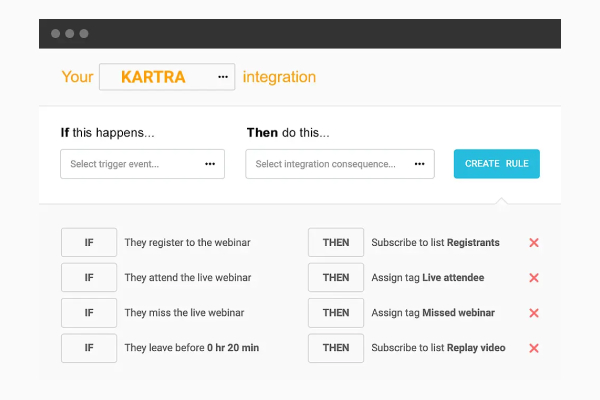Click IF box for miss the live webinar

click(x=89, y=313)
